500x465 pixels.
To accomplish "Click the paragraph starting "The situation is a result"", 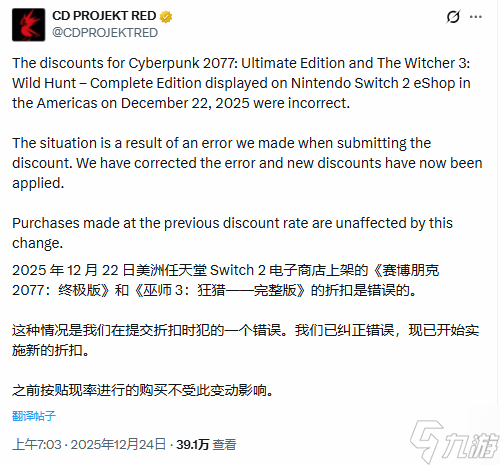I will click(247, 163).
